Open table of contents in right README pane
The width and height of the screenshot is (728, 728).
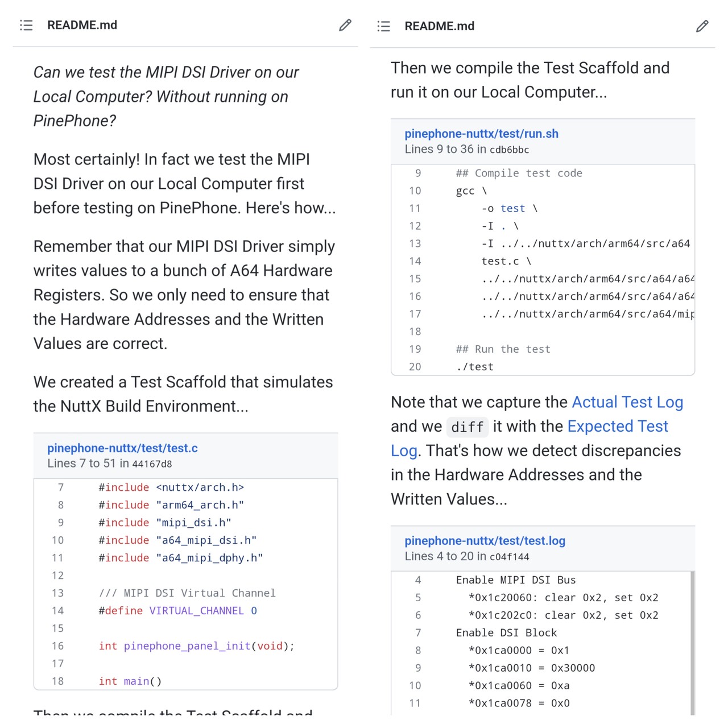tap(384, 26)
